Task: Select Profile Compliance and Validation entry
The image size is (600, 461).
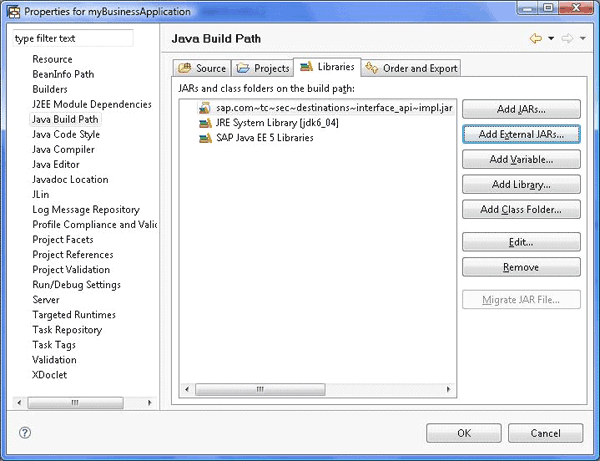Action: tap(95, 225)
